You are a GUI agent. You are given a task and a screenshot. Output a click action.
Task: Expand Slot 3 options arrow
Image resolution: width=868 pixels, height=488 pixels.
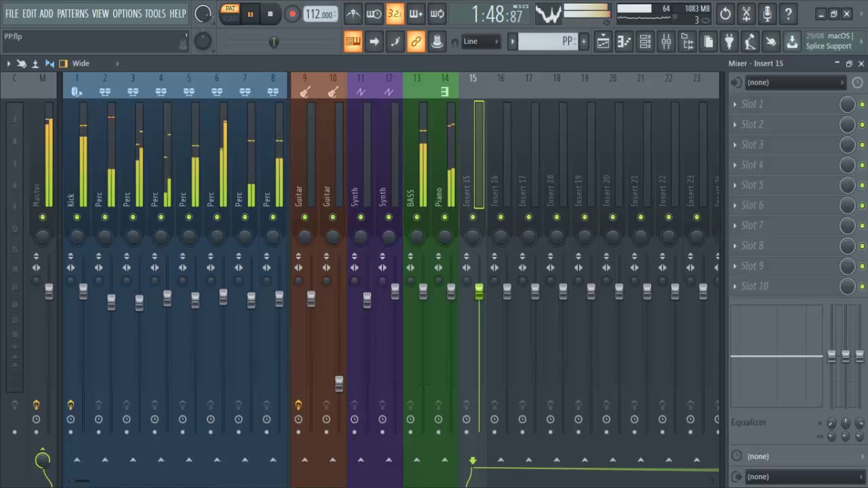(735, 145)
